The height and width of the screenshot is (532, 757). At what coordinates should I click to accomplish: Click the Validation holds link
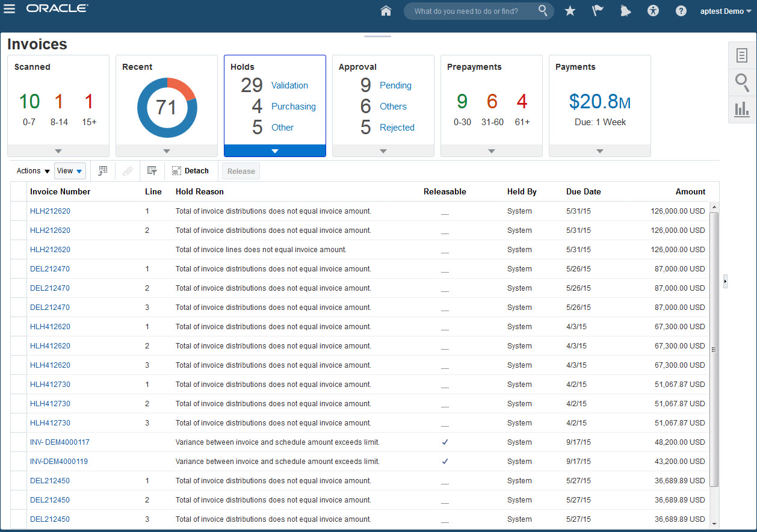(x=289, y=85)
